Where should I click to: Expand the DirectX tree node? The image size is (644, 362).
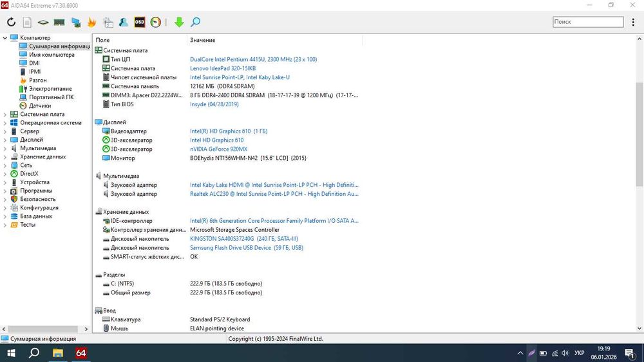[x=5, y=174]
